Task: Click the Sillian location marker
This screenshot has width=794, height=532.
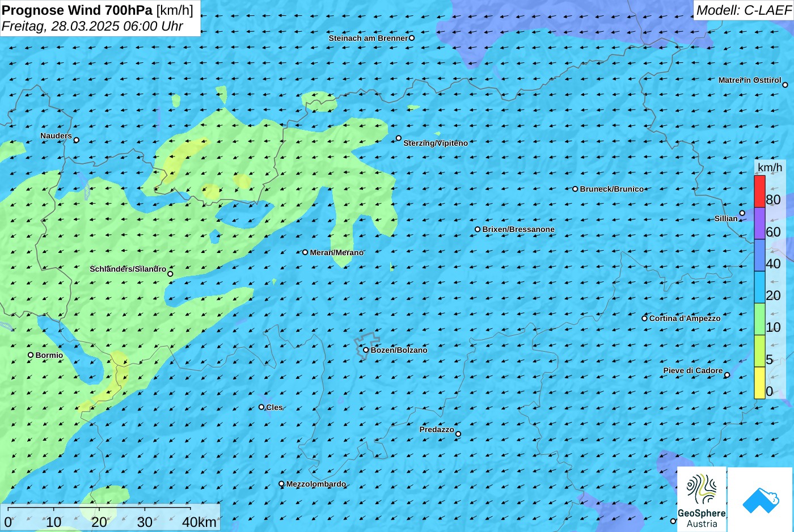Action: pos(742,213)
